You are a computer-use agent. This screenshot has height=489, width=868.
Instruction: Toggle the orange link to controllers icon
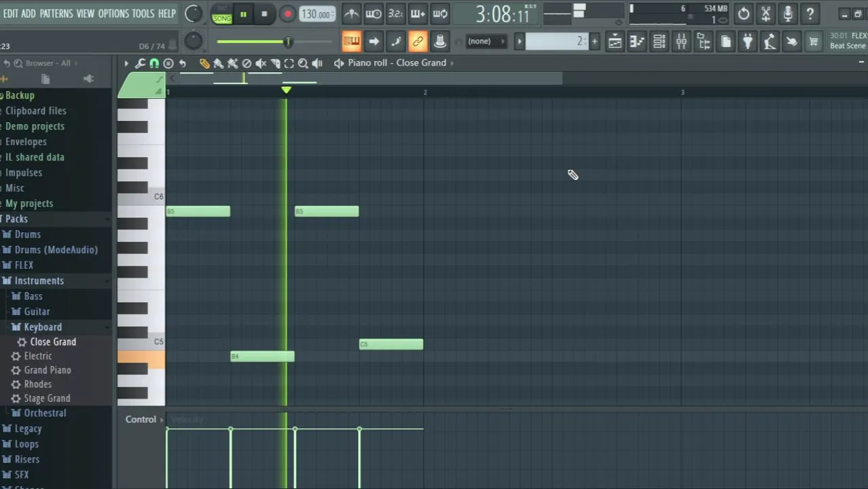click(418, 41)
